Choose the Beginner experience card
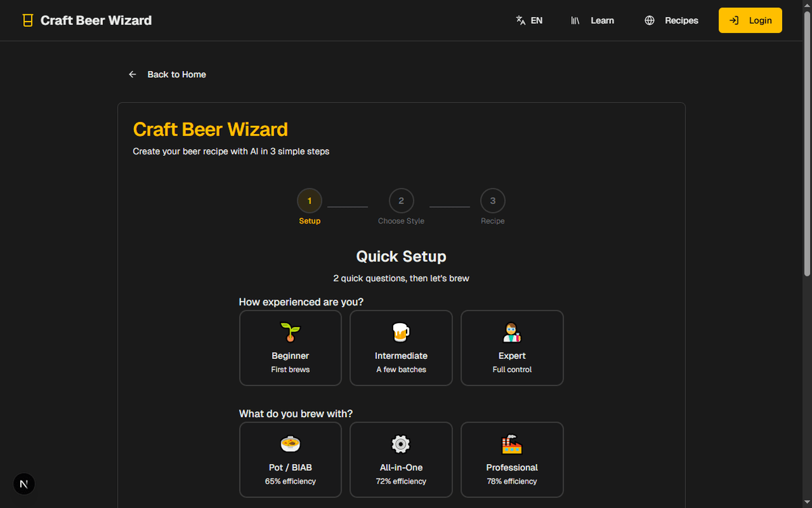The width and height of the screenshot is (812, 508). coord(290,348)
